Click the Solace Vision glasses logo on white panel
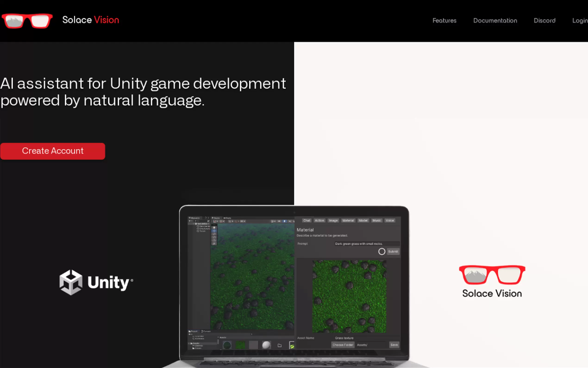Viewport: 588px width, 368px height. [492, 275]
